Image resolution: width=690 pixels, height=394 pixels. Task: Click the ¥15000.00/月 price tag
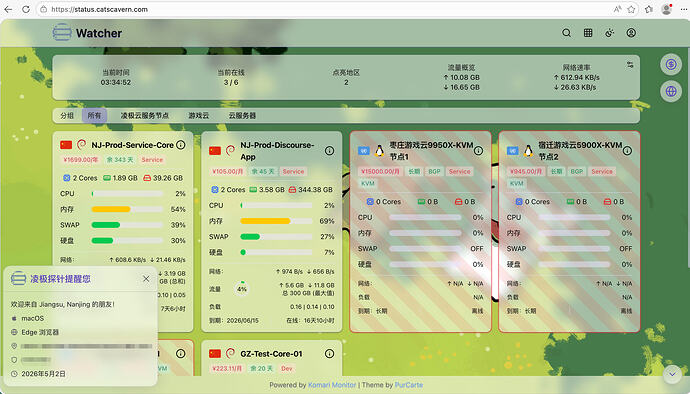tap(380, 172)
